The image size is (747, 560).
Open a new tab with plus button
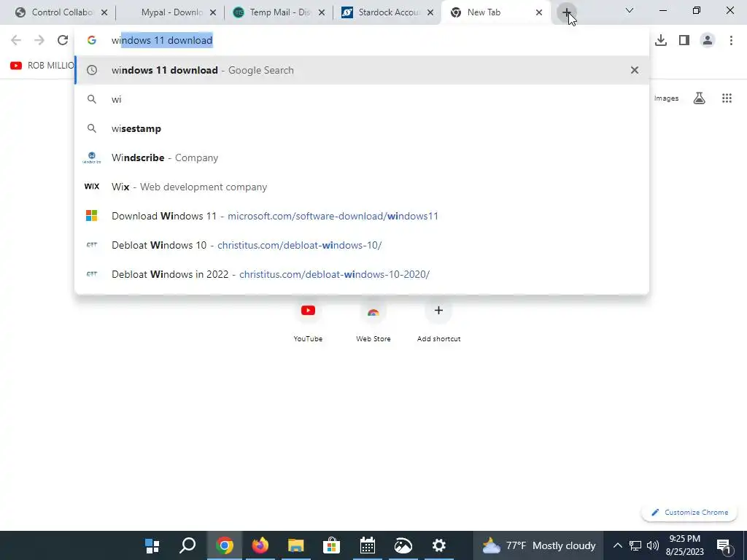coord(566,13)
